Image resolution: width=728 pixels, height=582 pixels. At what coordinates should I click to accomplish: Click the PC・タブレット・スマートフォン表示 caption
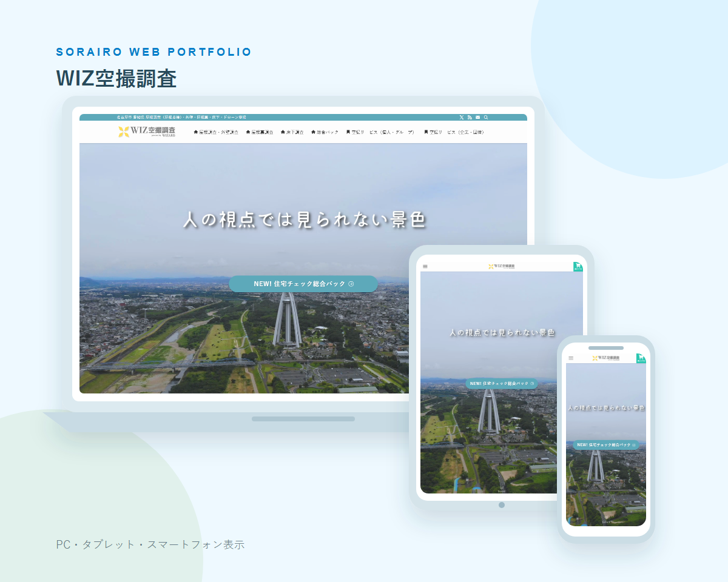point(150,544)
